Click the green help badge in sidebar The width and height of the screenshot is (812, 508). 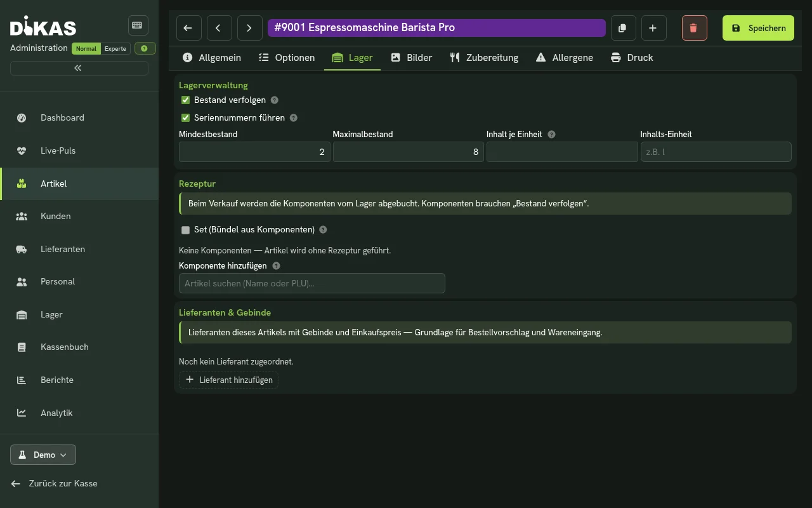145,48
